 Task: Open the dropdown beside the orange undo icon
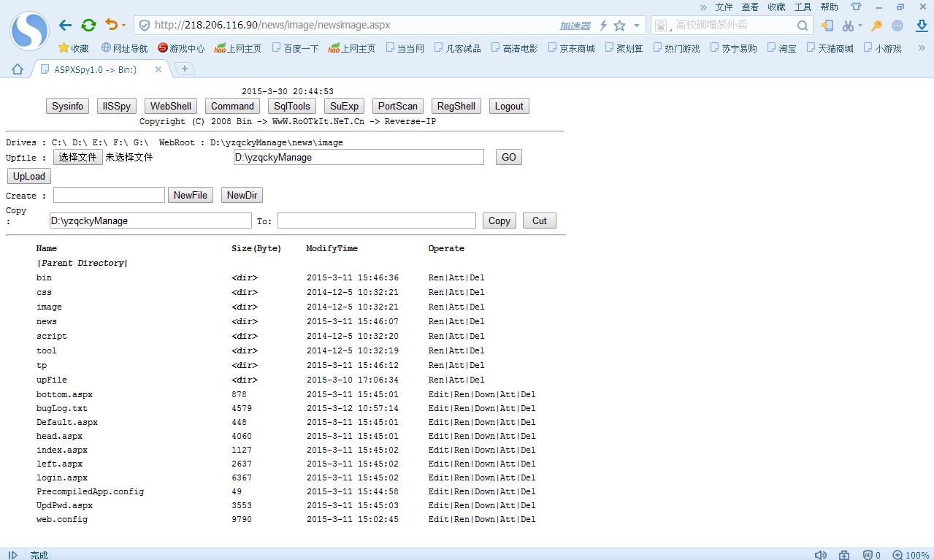coord(123,26)
